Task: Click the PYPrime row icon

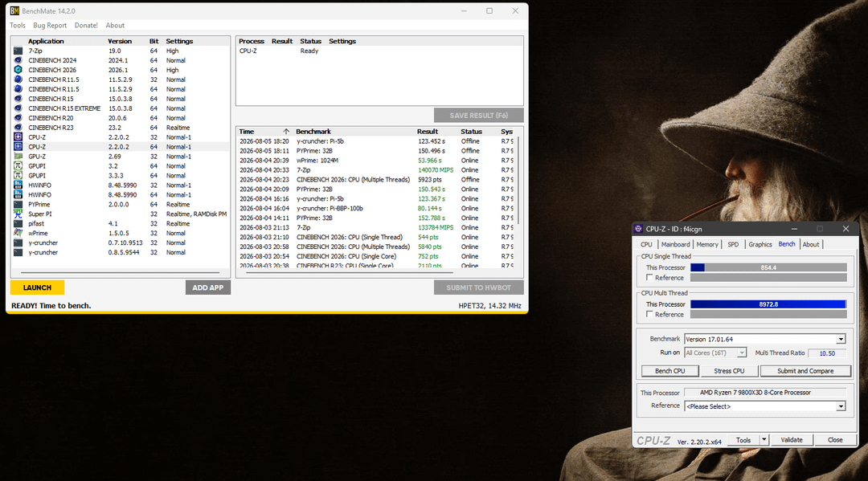Action: pyautogui.click(x=18, y=205)
